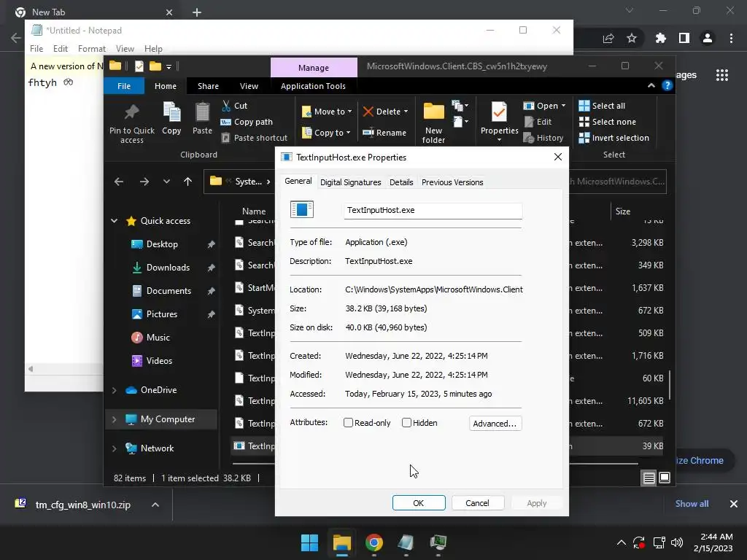
Task: Collapse the Explorer ribbon chevron
Action: pyautogui.click(x=651, y=86)
